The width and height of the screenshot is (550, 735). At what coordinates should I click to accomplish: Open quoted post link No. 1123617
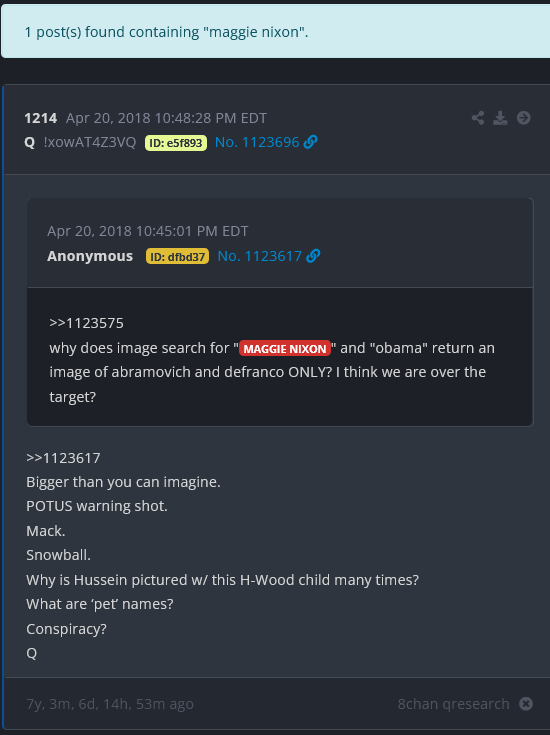(x=260, y=256)
